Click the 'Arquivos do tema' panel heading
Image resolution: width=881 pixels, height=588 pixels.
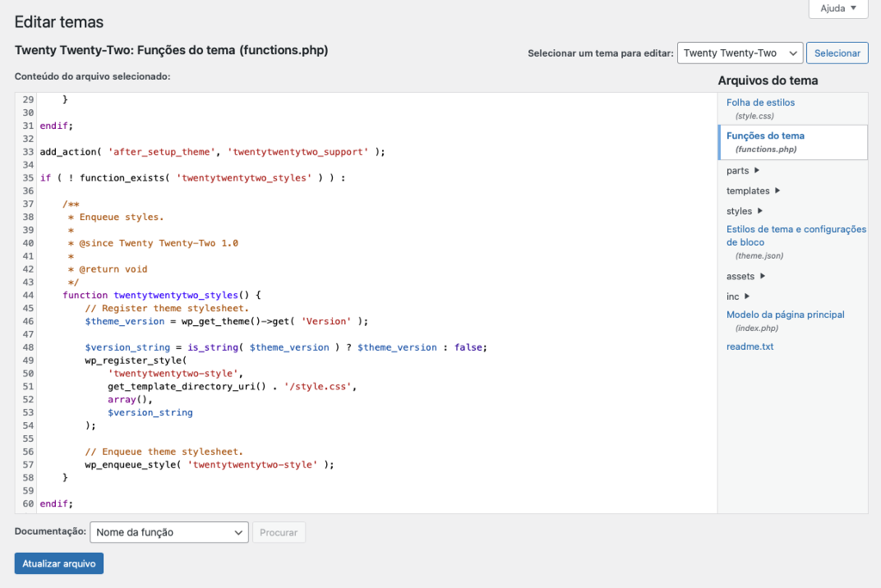click(x=770, y=80)
